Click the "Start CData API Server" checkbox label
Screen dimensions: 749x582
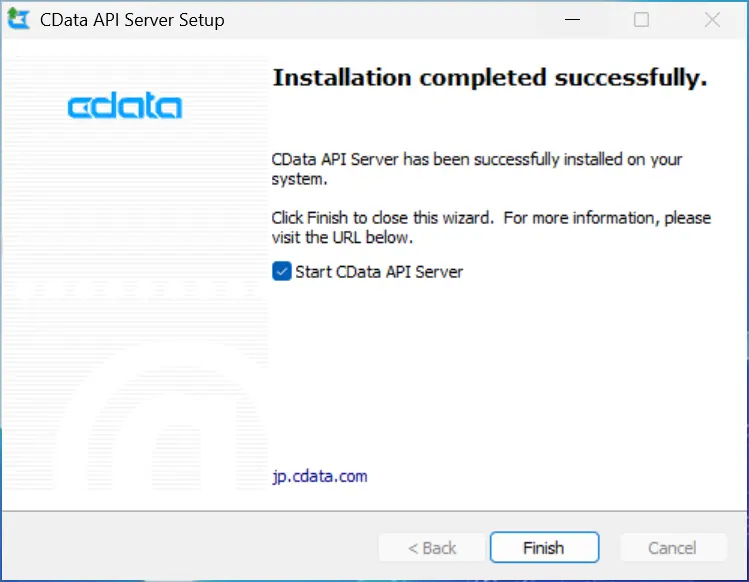coord(379,271)
